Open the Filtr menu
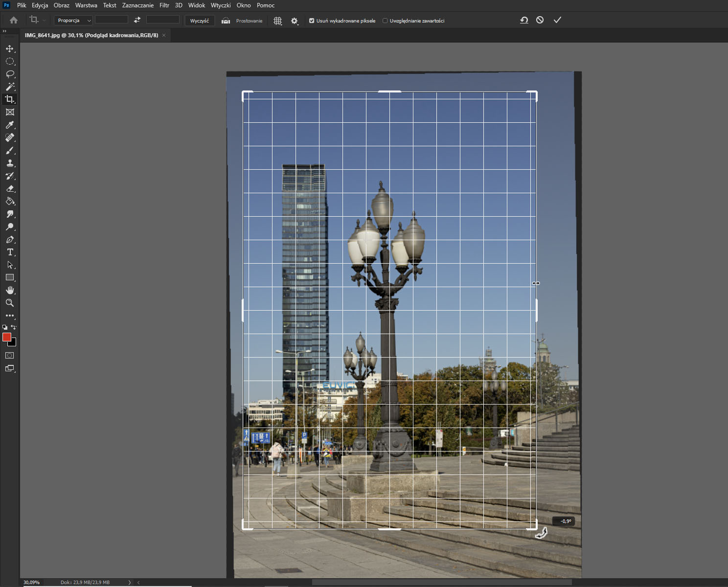728x587 pixels. point(164,5)
